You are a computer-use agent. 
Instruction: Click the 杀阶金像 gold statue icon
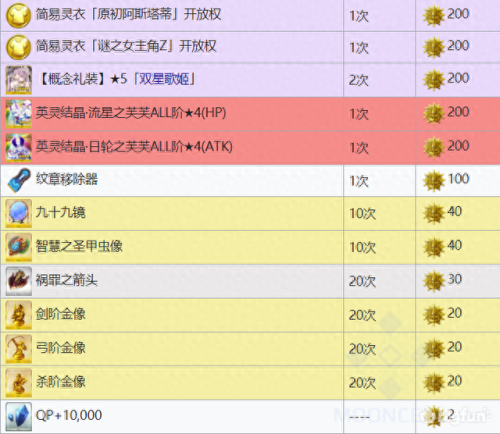pyautogui.click(x=19, y=383)
